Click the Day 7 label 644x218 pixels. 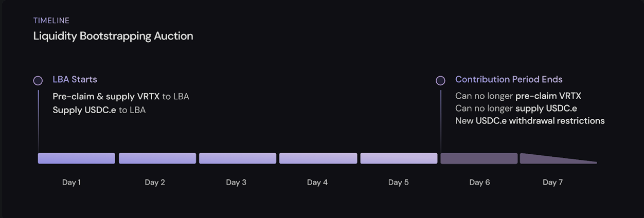(553, 182)
